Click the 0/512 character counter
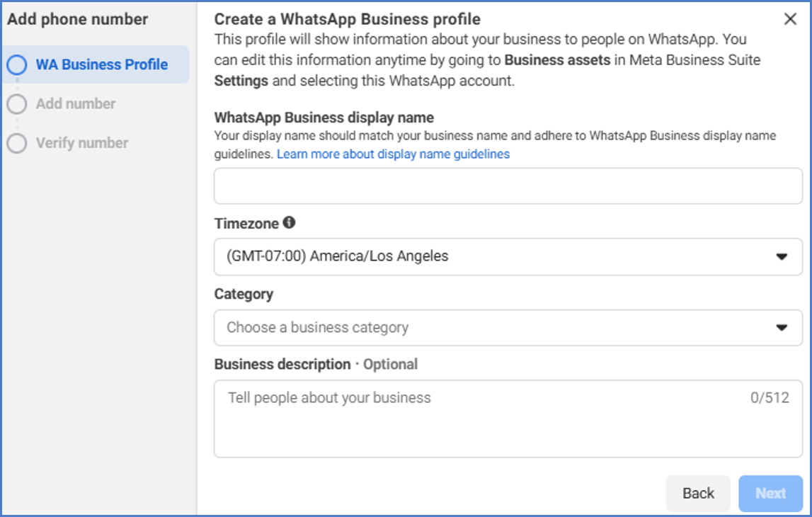Image resolution: width=812 pixels, height=517 pixels. coord(770,397)
